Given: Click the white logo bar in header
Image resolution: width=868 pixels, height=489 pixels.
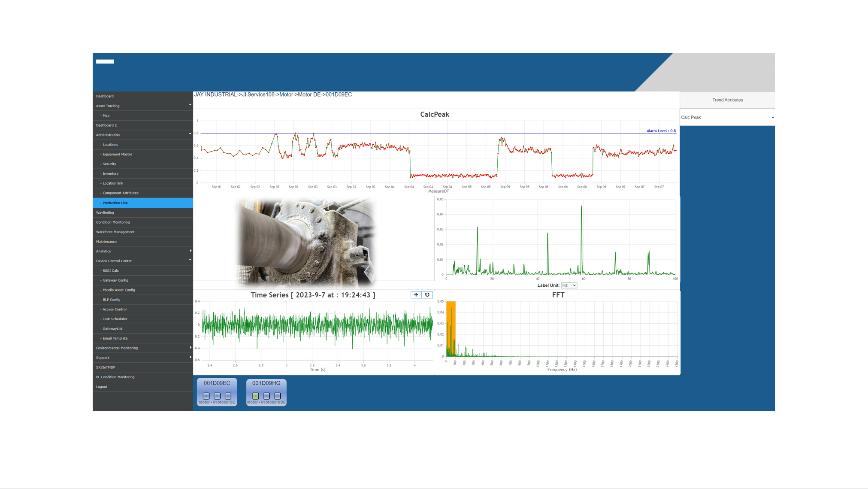Looking at the screenshot, I should tap(105, 61).
